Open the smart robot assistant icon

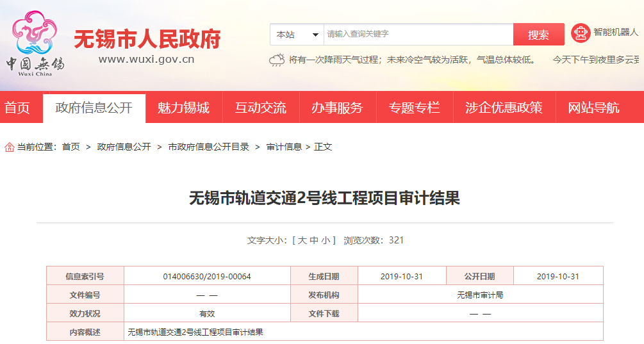[581, 33]
